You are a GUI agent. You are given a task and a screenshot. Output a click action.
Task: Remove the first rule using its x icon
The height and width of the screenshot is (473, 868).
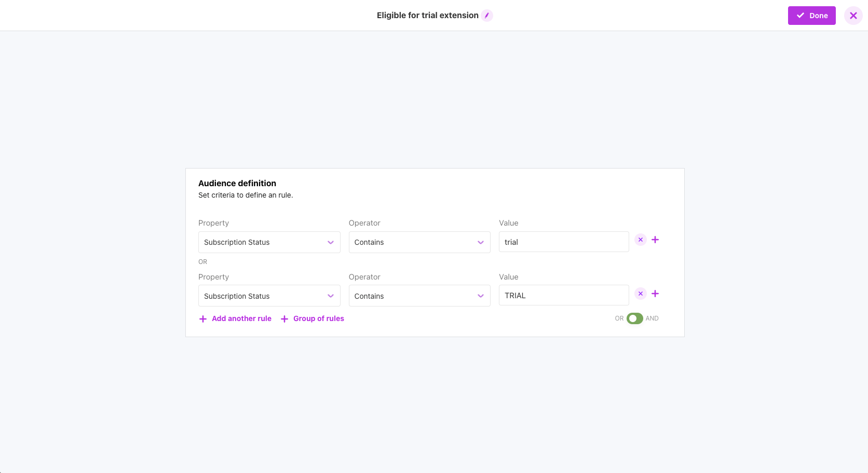click(640, 240)
